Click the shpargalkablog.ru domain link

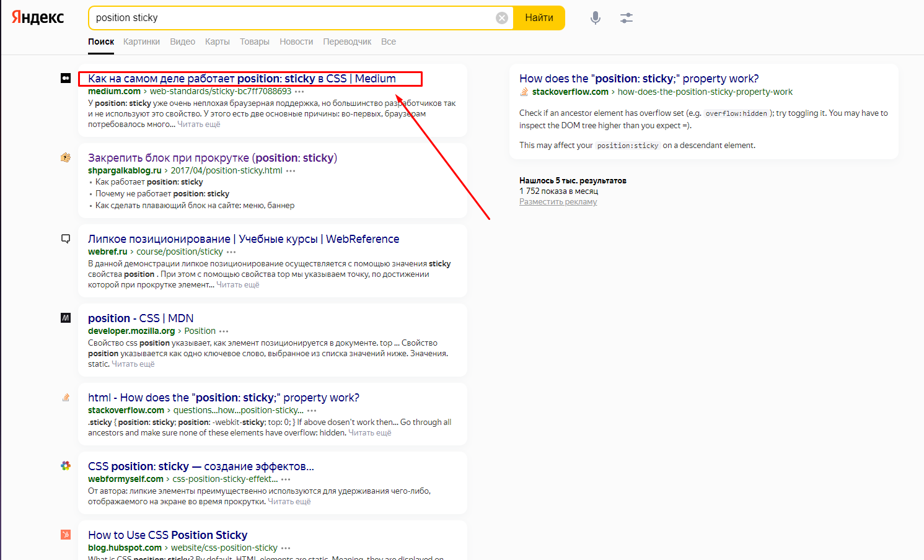click(x=125, y=171)
